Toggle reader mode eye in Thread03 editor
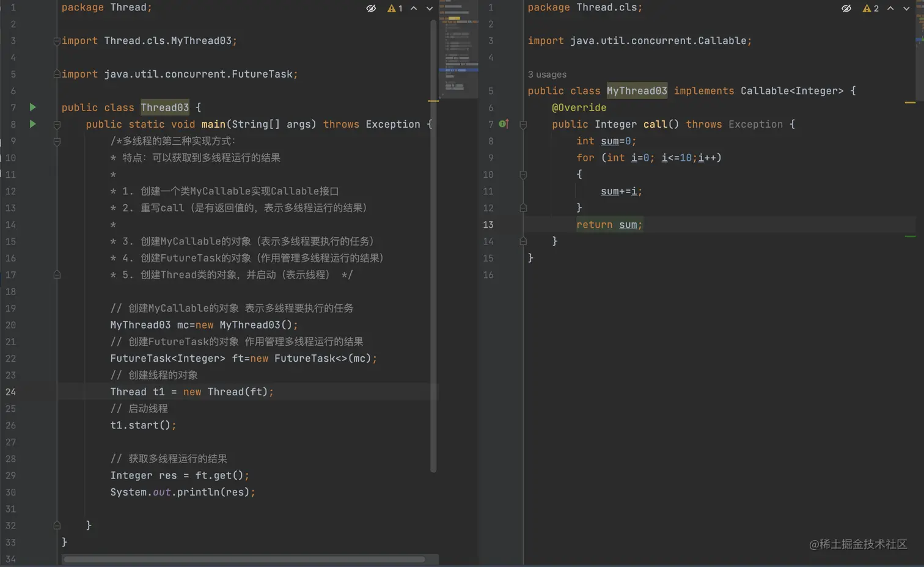Image resolution: width=924 pixels, height=567 pixels. [371, 8]
